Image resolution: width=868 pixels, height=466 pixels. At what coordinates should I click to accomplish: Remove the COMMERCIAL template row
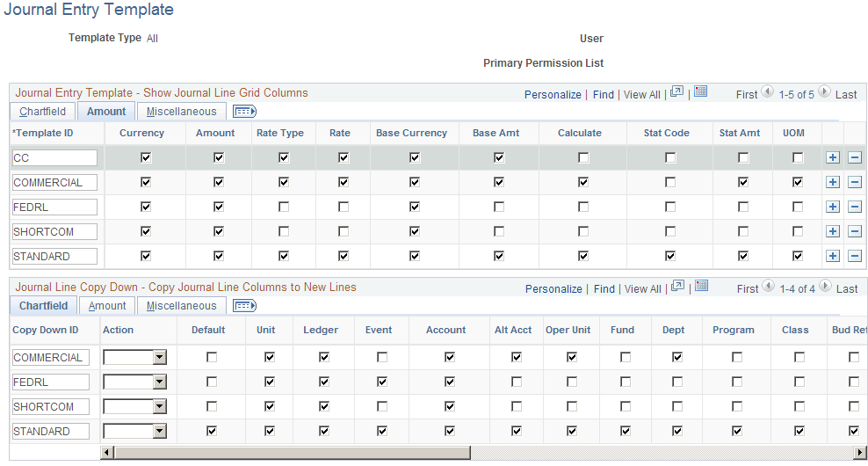coord(855,182)
